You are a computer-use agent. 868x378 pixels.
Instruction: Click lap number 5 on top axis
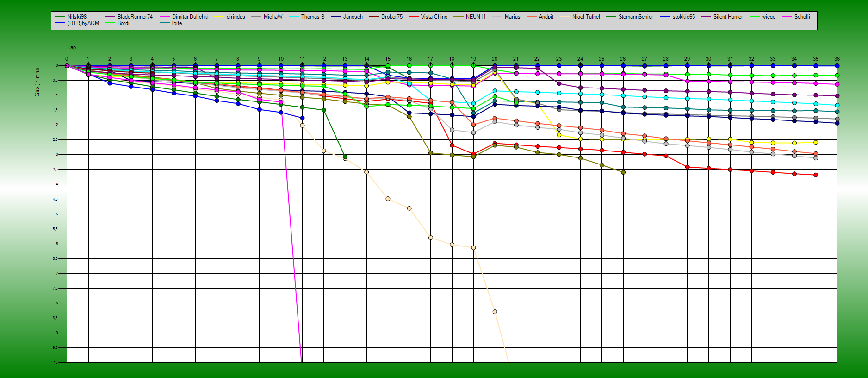pos(174,59)
